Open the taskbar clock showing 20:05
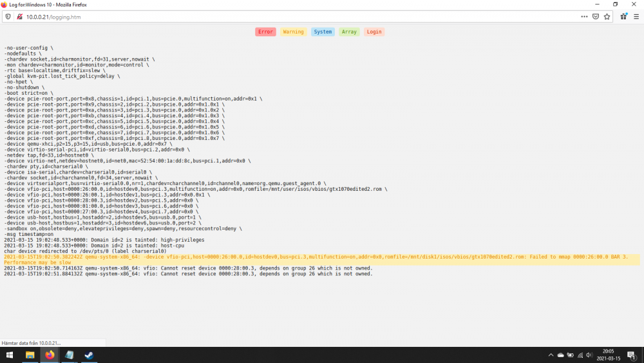Viewport: 644px width, 363px height. (609, 355)
